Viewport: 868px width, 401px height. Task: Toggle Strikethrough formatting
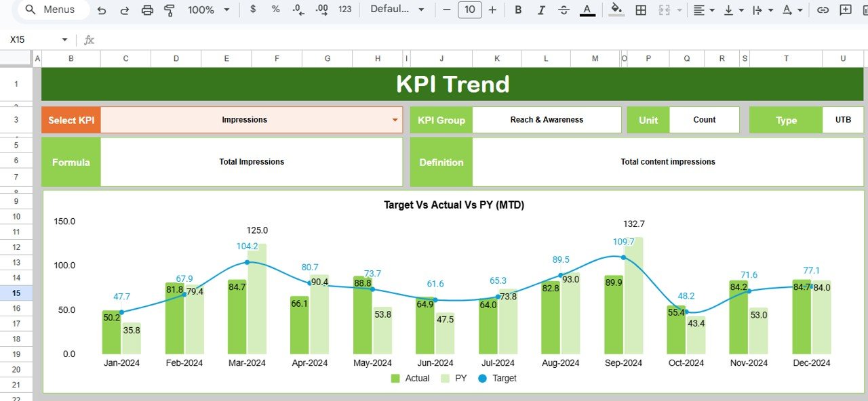click(x=564, y=10)
